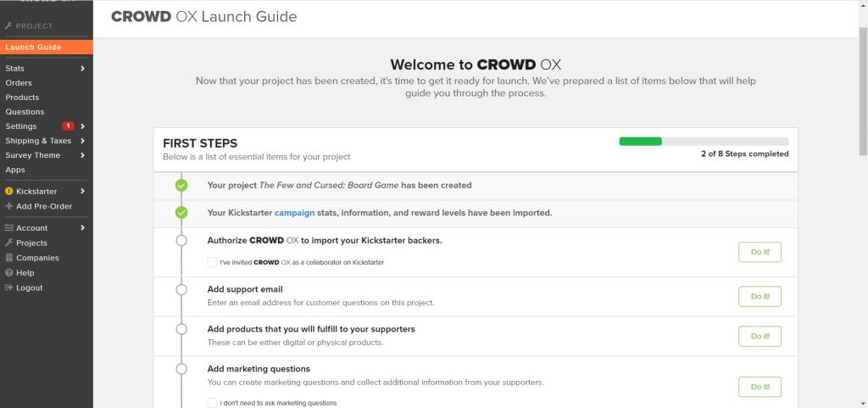Open Companies in the sidebar

coord(37,258)
